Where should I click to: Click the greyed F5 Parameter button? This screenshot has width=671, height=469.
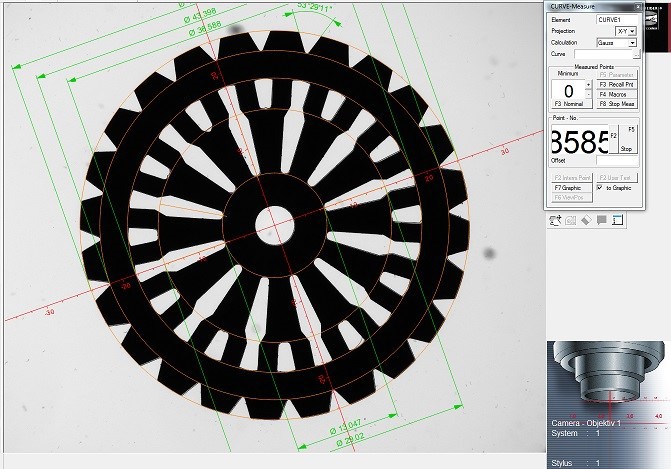click(x=617, y=75)
